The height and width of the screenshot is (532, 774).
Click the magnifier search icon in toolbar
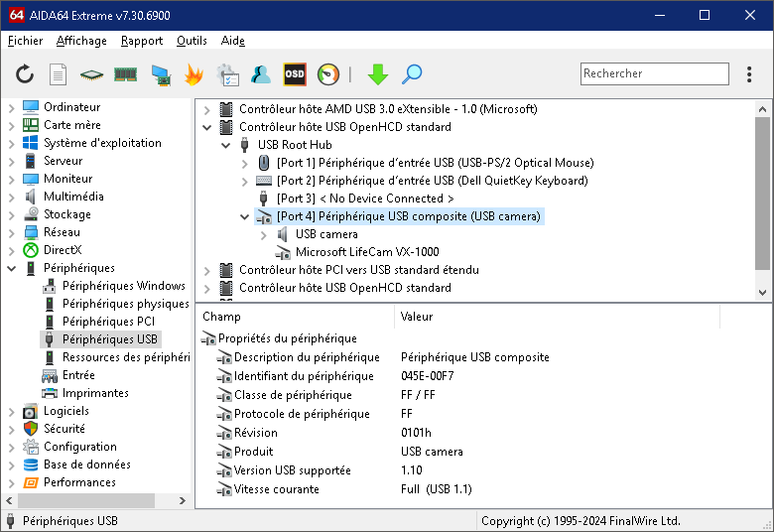coord(412,74)
